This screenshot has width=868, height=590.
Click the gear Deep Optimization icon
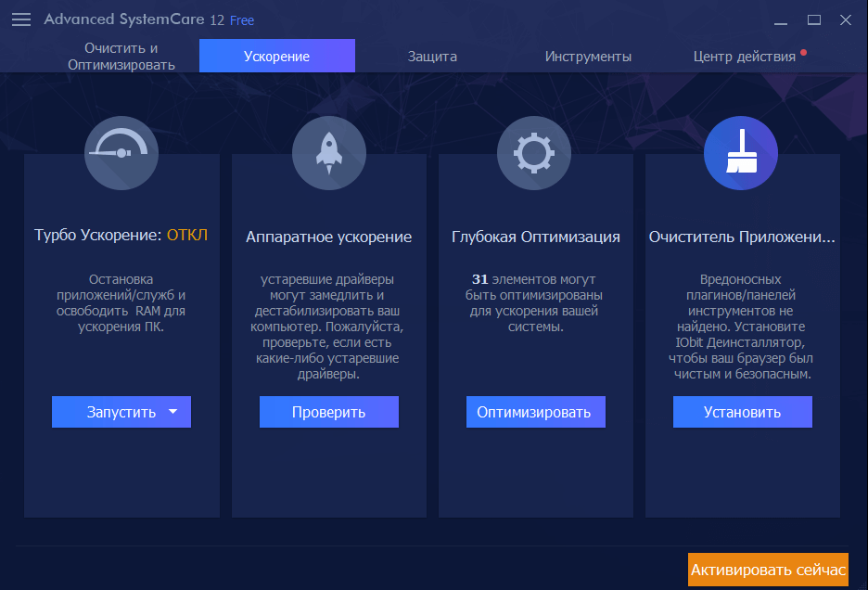point(533,153)
